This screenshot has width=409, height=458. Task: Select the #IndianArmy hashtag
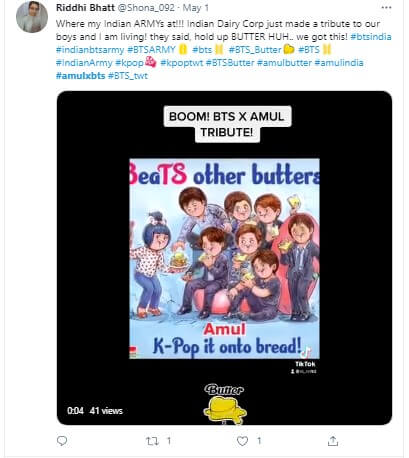[84, 63]
